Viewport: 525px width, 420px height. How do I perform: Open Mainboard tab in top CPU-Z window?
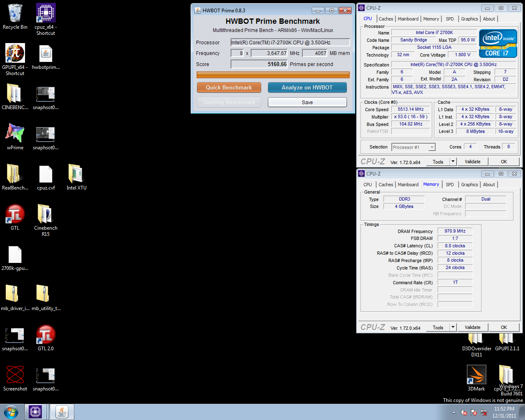(x=408, y=19)
